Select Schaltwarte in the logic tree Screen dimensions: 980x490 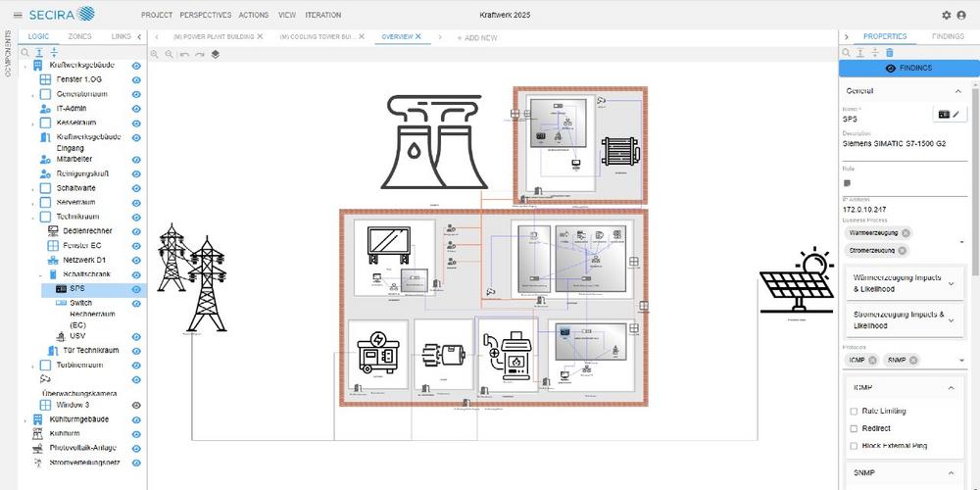click(x=76, y=188)
